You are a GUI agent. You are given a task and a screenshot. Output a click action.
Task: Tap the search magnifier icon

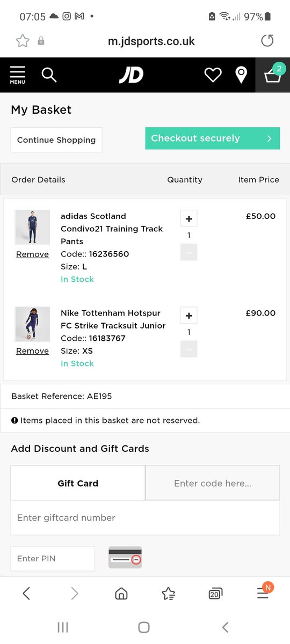pos(49,75)
